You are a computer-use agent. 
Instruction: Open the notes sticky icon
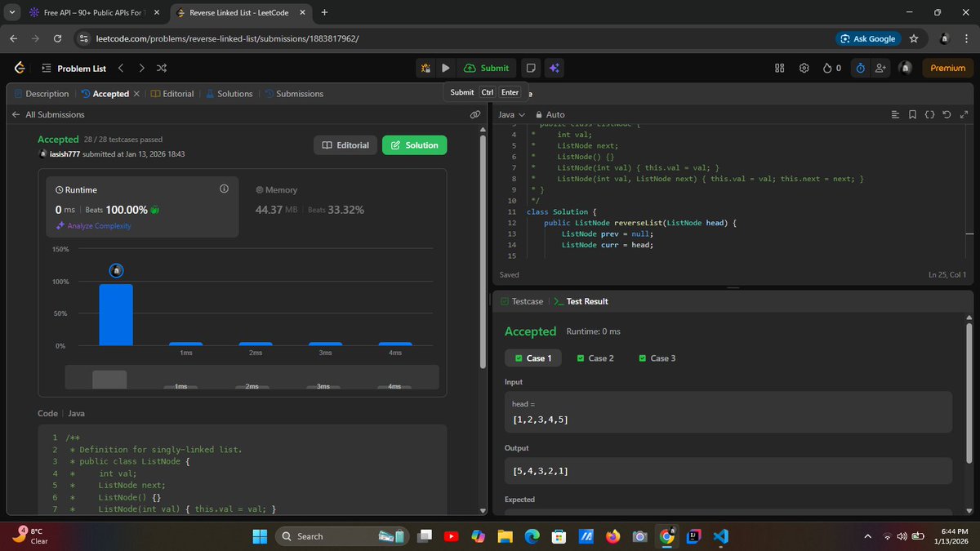(x=531, y=68)
